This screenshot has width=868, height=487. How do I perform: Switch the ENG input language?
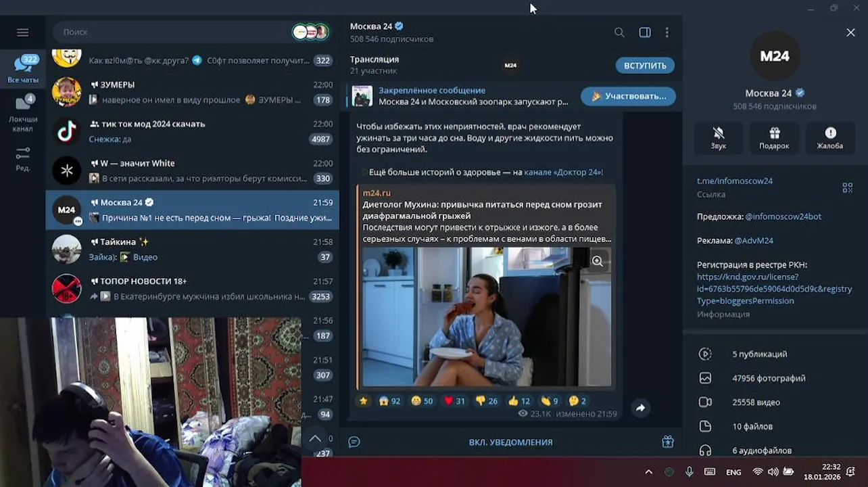click(x=733, y=472)
